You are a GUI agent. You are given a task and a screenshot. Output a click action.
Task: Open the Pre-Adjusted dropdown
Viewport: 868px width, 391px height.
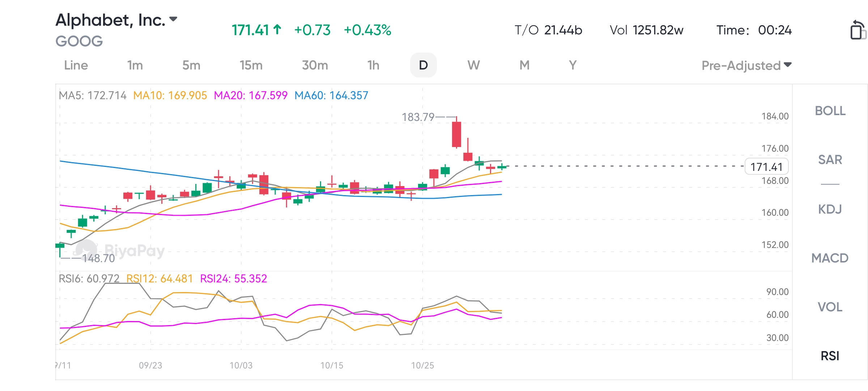[x=746, y=66]
